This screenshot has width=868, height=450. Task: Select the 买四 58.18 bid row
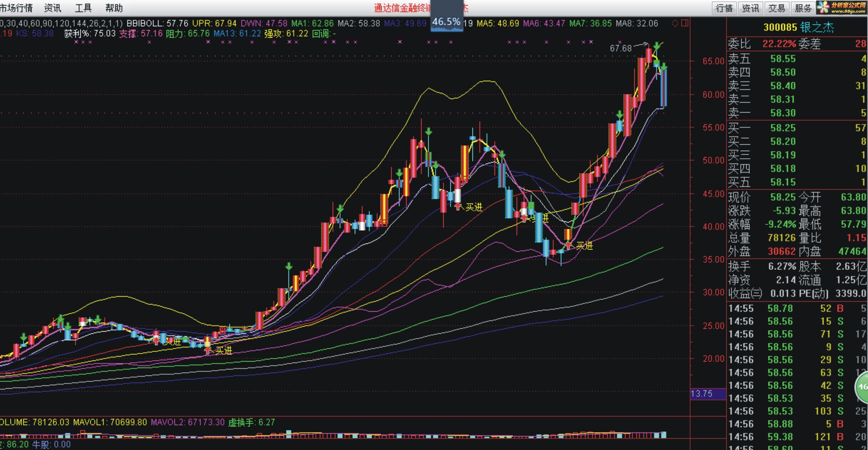[797, 168]
